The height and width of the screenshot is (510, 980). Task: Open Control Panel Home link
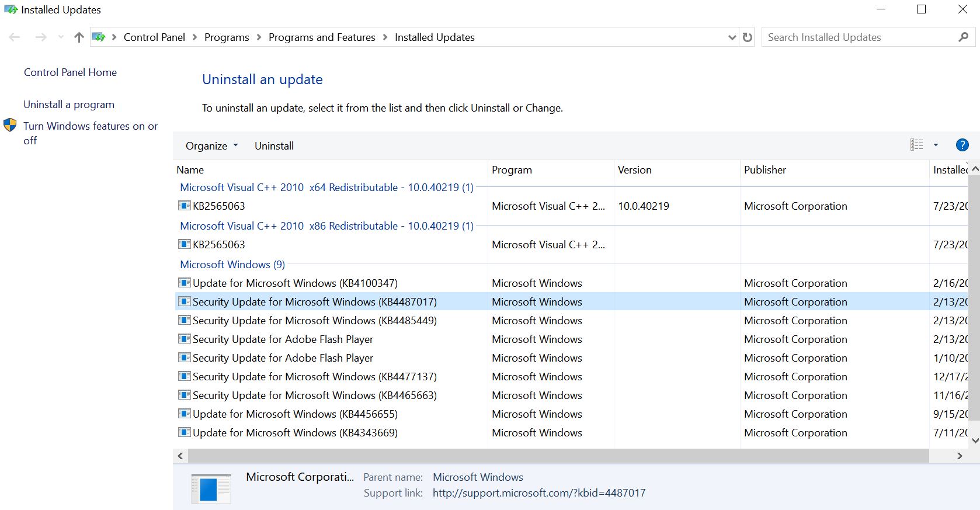click(x=70, y=72)
